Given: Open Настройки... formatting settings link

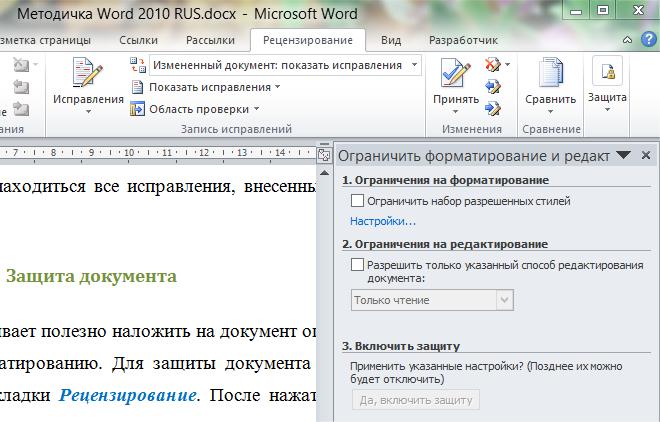Looking at the screenshot, I should [383, 221].
